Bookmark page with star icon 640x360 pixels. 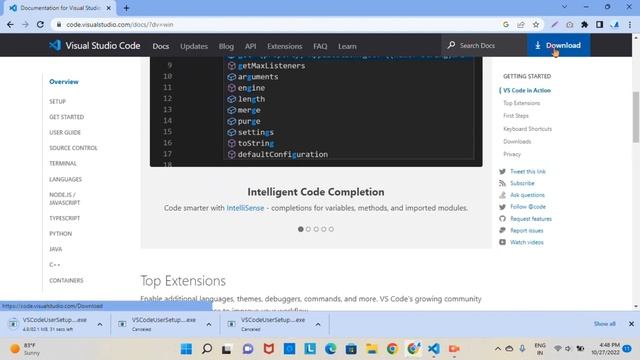536,24
